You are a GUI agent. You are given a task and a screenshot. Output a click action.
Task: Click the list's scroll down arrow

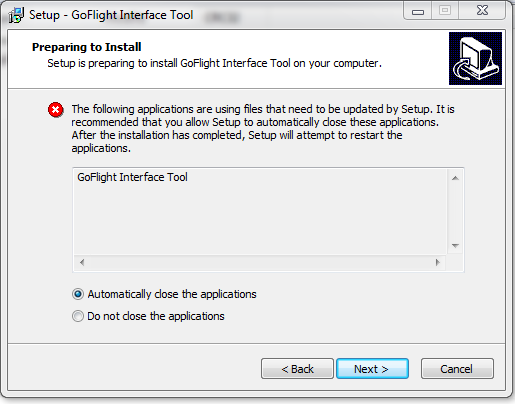coord(455,246)
